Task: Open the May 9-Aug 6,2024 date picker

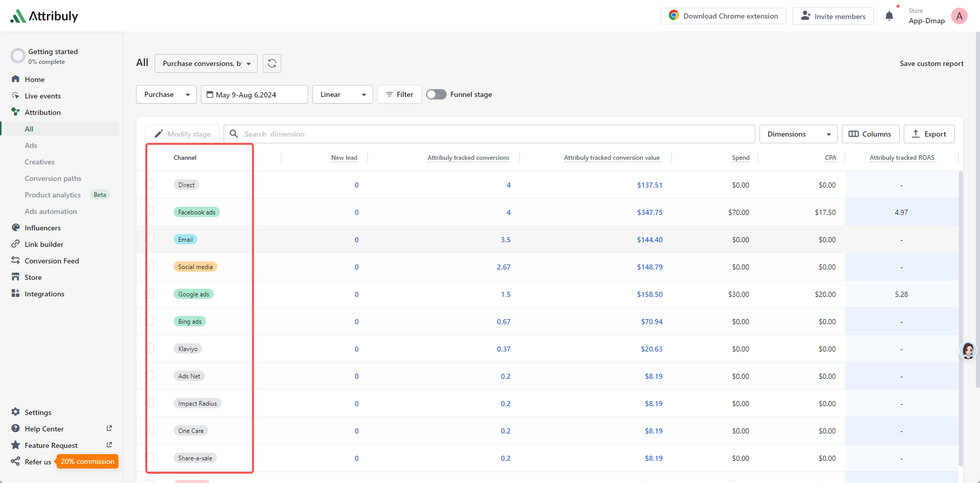Action: point(255,94)
